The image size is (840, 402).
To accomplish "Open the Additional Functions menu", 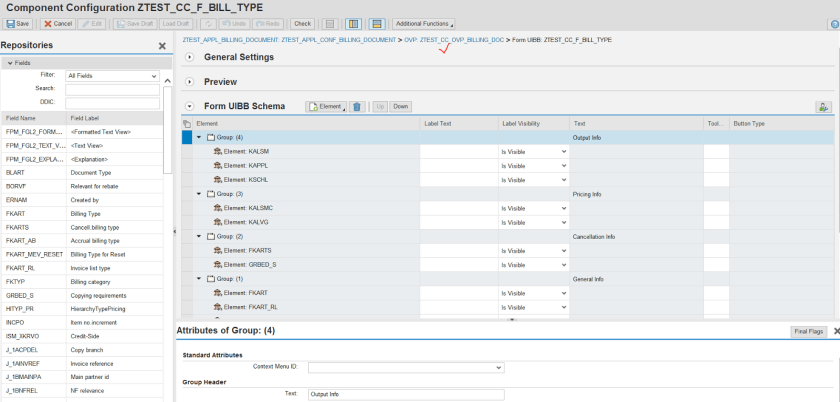I will pos(422,23).
